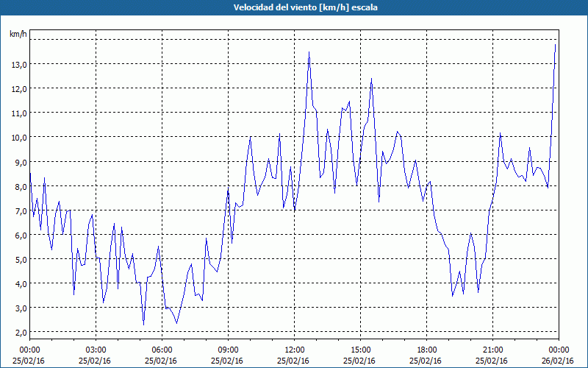Image resolution: width=588 pixels, height=368 pixels.
Task: Click the 12,0 y-axis label
Action: pos(19,89)
